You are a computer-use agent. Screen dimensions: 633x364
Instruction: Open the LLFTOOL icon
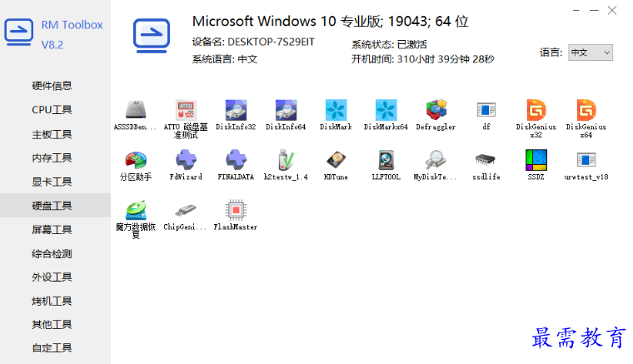pos(386,160)
